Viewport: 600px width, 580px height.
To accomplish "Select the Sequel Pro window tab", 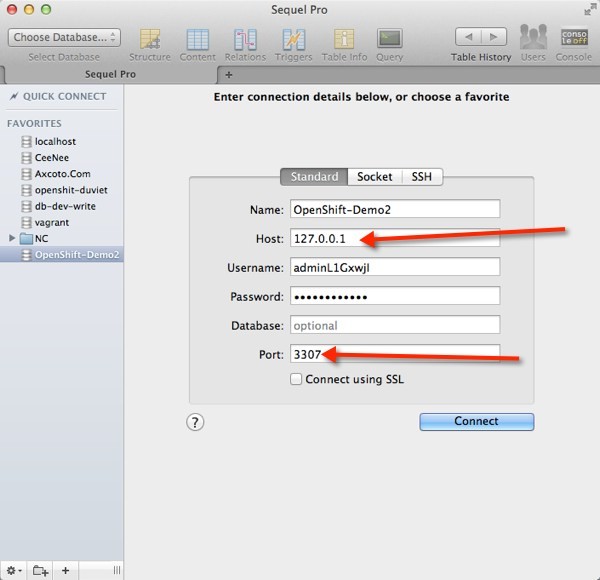I will 110,74.
